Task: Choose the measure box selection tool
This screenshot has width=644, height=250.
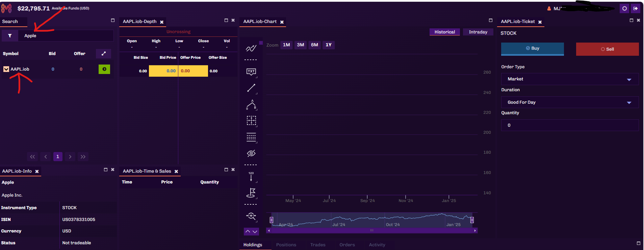Action: coord(251,121)
